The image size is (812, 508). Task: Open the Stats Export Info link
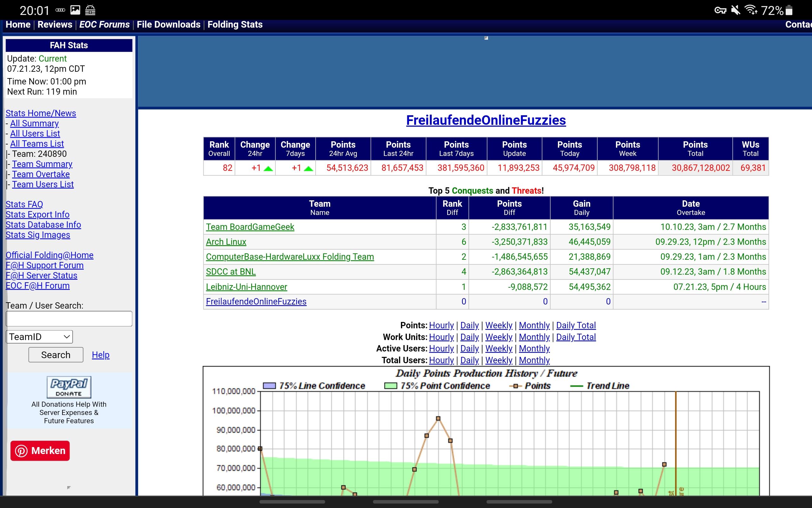(37, 214)
